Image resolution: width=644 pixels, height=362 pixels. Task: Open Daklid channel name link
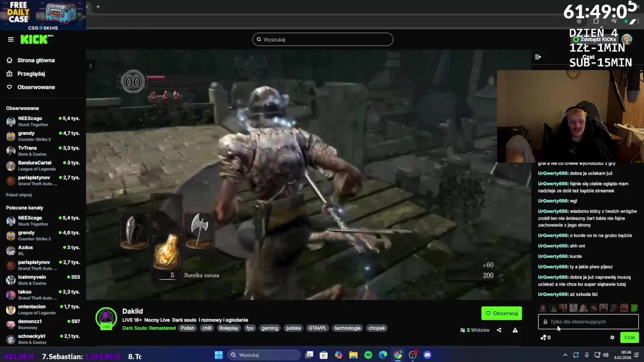(132, 311)
